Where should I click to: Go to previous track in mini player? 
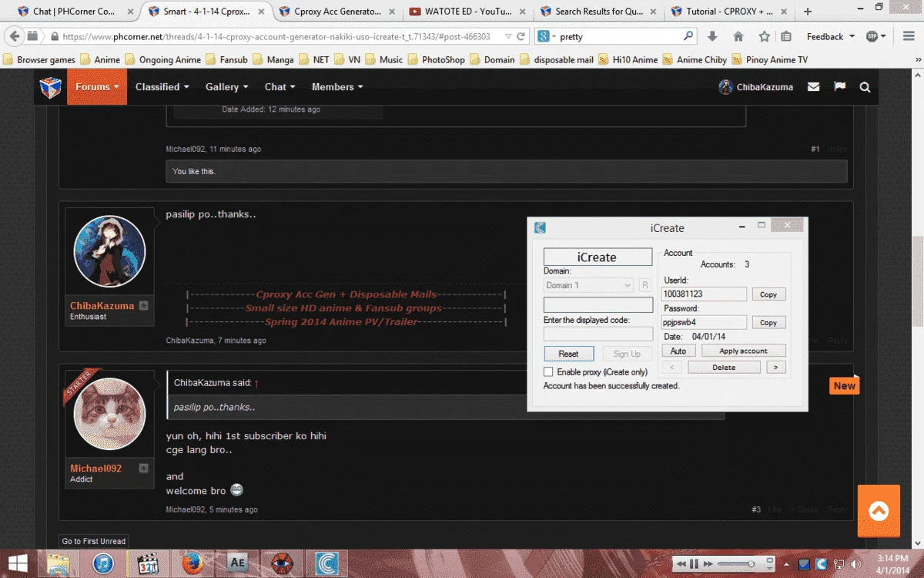point(681,564)
